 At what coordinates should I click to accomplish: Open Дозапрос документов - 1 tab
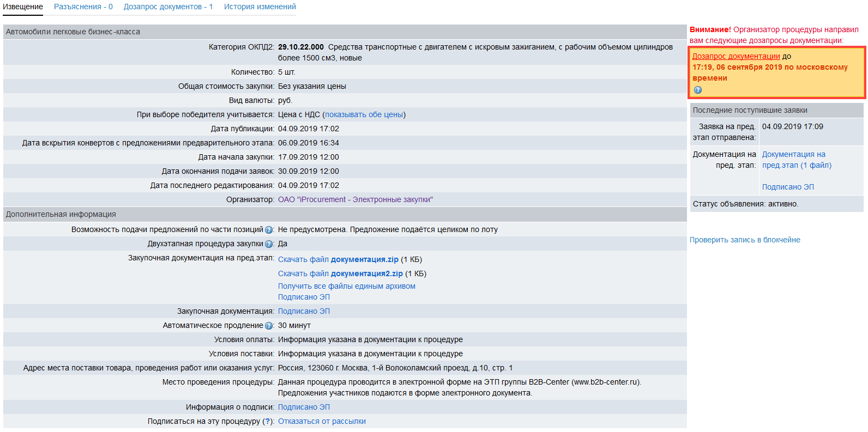tap(168, 7)
